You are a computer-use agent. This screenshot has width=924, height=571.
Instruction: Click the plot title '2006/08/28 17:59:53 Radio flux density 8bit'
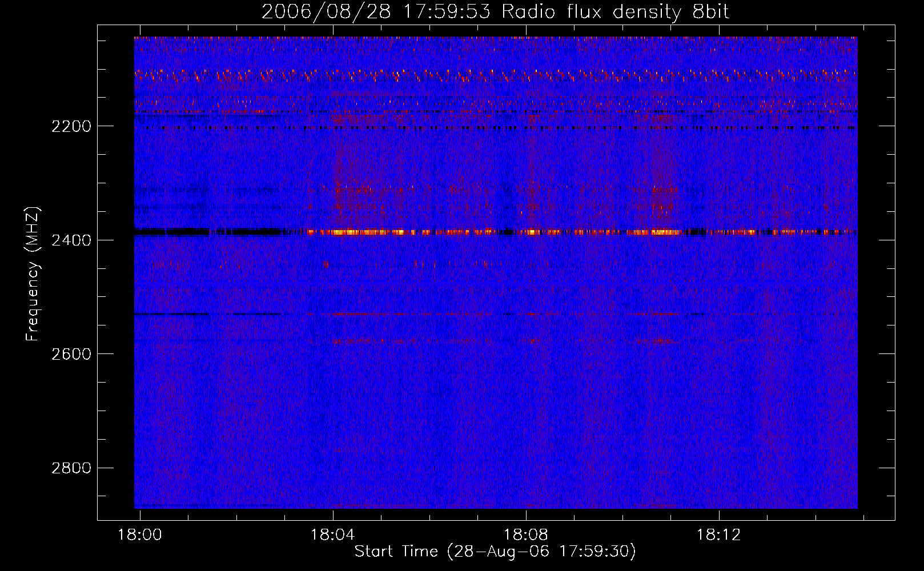tap(495, 11)
